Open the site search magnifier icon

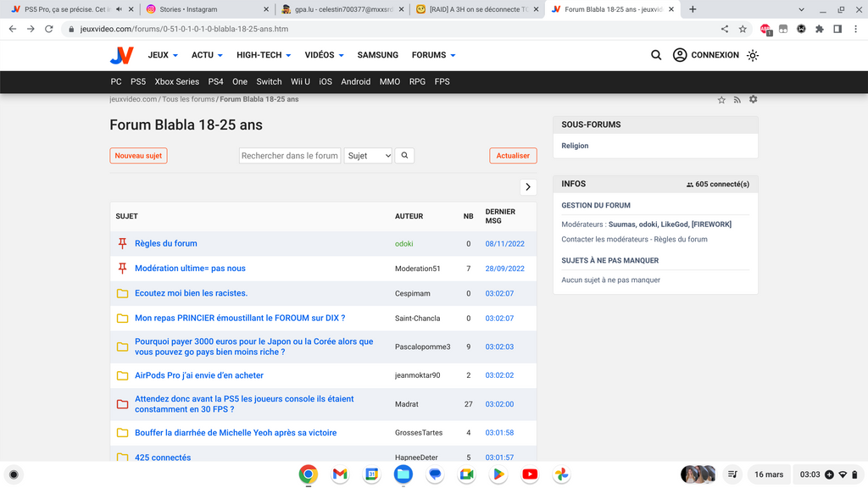[x=656, y=55]
